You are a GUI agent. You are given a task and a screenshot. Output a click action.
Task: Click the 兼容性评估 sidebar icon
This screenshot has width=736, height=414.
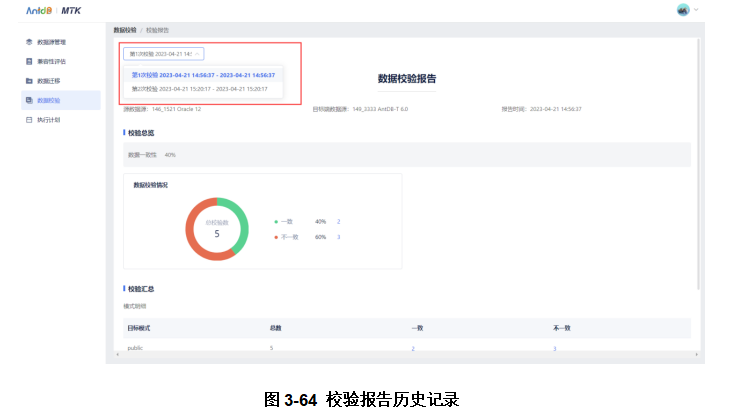tap(29, 61)
